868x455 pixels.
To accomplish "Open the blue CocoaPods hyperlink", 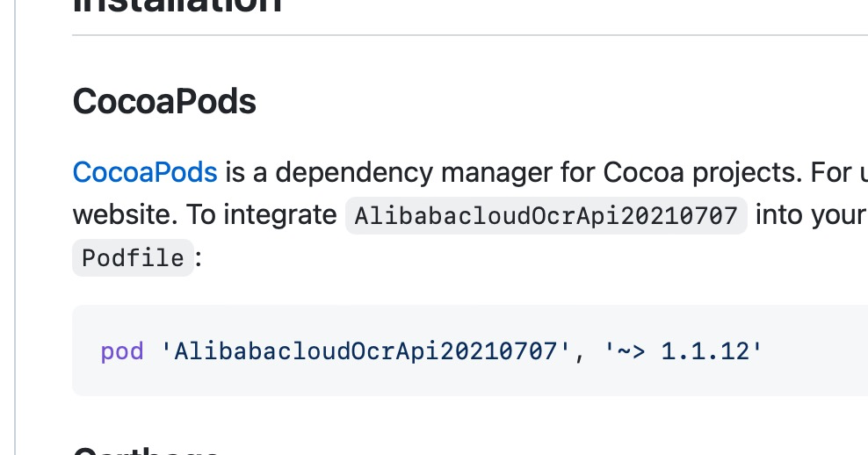I will [145, 172].
